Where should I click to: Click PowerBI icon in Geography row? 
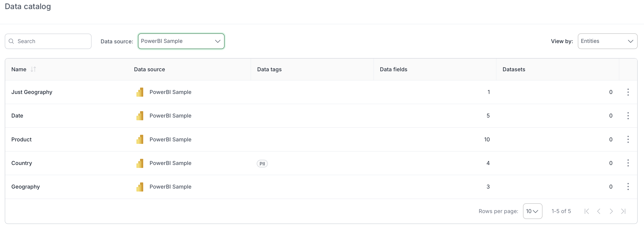(140, 187)
